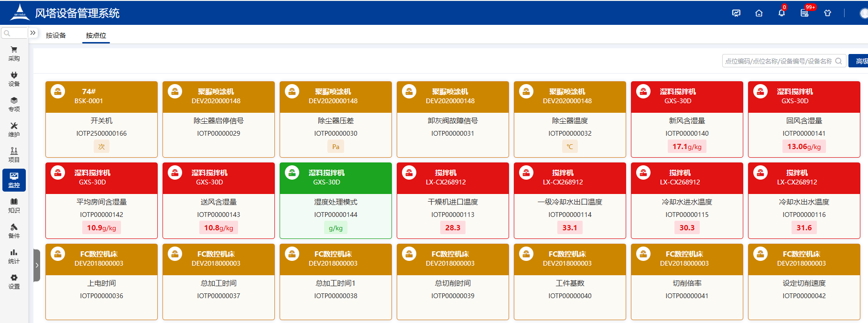Open the 开关机 point card IOTP2500000166

(101, 119)
